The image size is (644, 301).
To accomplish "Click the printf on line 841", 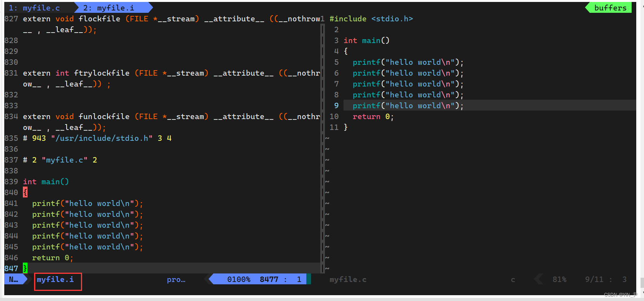I will point(88,203).
